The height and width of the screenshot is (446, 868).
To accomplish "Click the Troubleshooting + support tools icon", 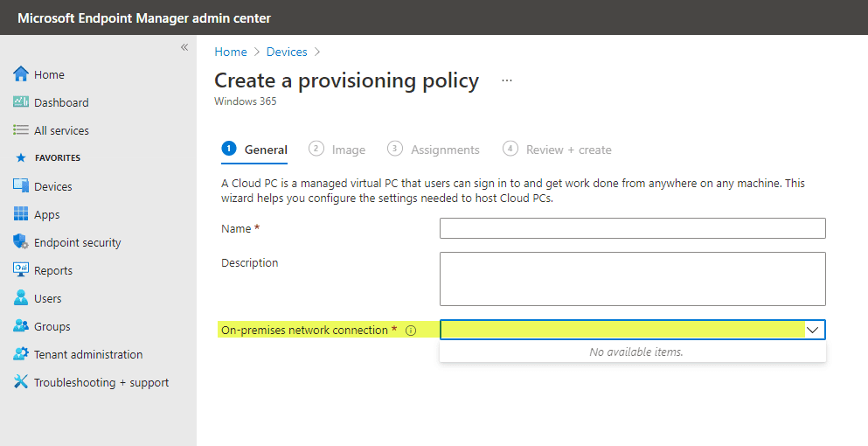I will point(20,382).
